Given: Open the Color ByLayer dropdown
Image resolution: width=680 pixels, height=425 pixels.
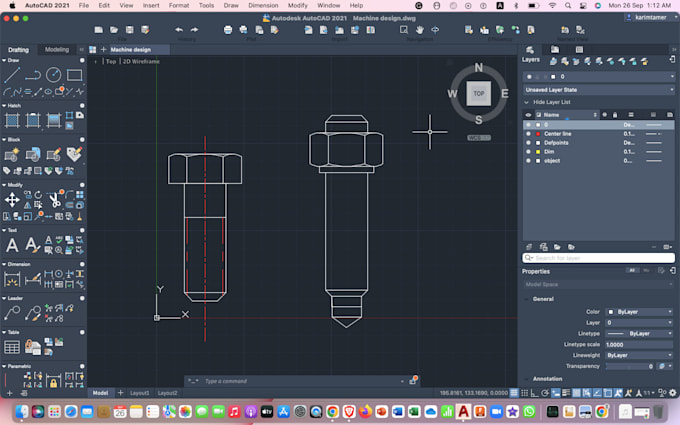Looking at the screenshot, I should click(639, 312).
